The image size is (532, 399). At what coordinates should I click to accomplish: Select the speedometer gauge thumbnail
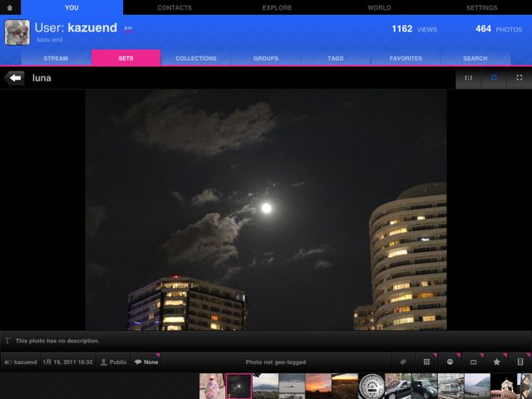(x=372, y=386)
